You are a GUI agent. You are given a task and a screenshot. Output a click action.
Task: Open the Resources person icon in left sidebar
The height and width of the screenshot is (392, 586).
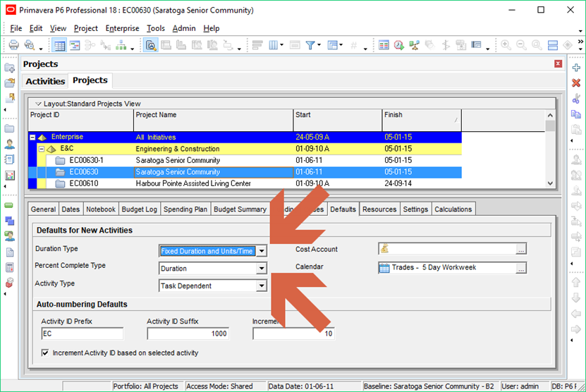pyautogui.click(x=9, y=144)
